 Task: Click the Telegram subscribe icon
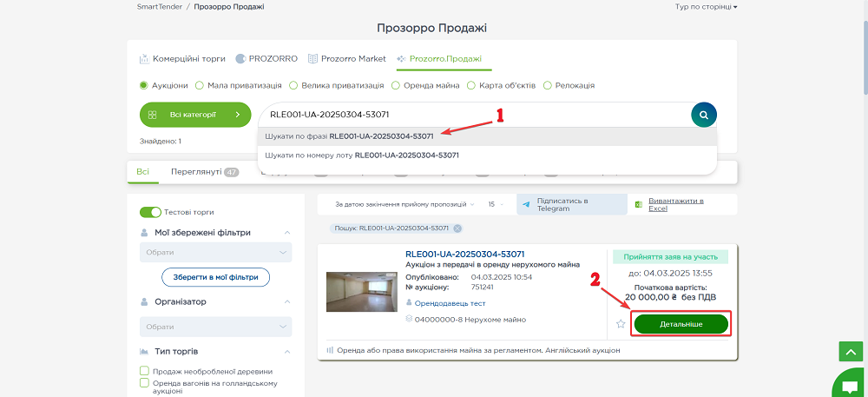pyautogui.click(x=526, y=204)
